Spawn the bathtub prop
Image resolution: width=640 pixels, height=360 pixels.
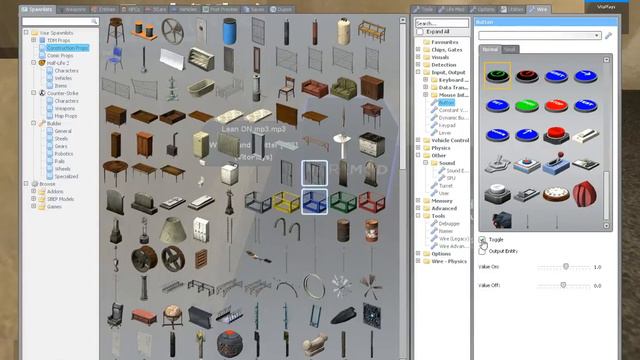201,88
